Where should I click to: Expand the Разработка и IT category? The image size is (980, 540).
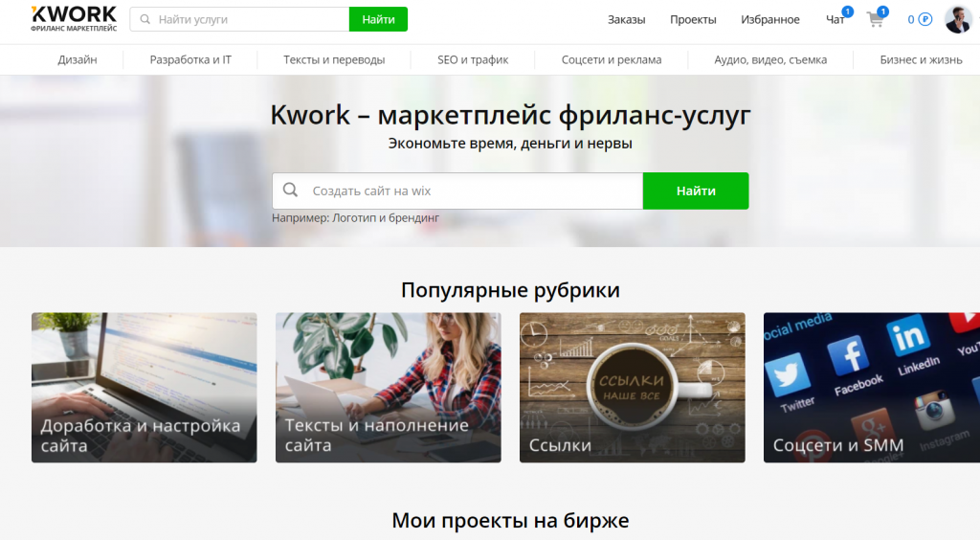tap(190, 59)
